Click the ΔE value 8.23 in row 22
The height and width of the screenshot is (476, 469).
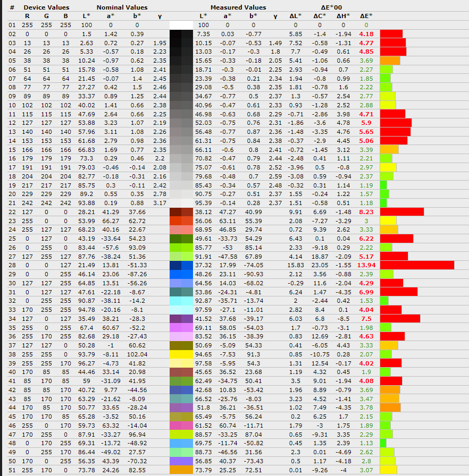coord(366,212)
